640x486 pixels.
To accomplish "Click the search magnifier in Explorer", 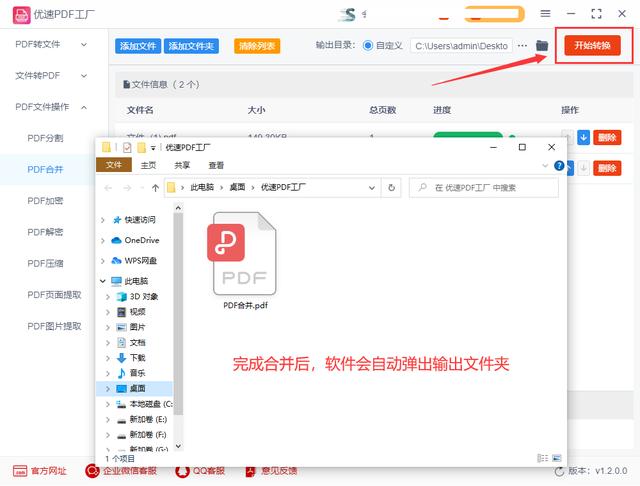I will 422,187.
